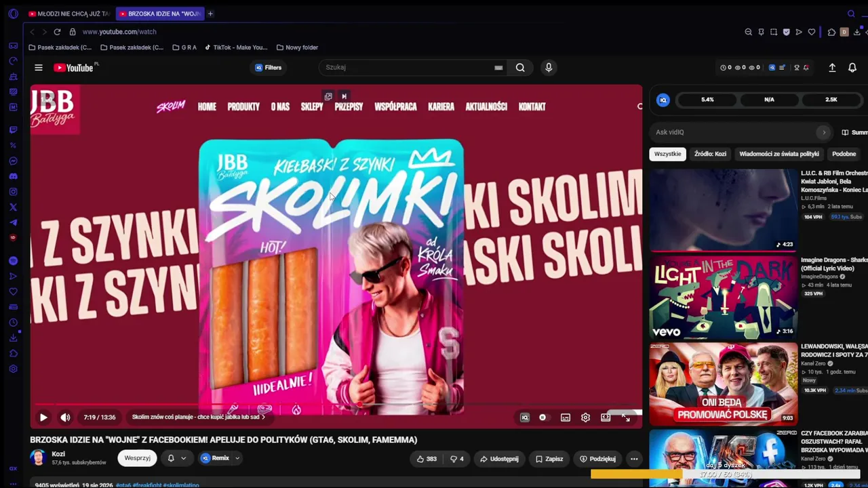Screen dimensions: 868x488
Task: Open Discord from the Opera sidebar
Action: tap(13, 176)
